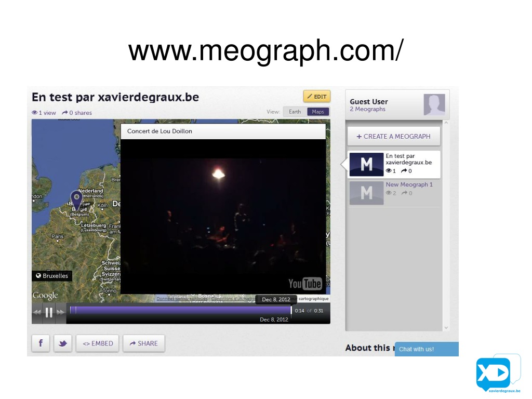Click the SHARE button
This screenshot has width=532, height=399.
(144, 343)
